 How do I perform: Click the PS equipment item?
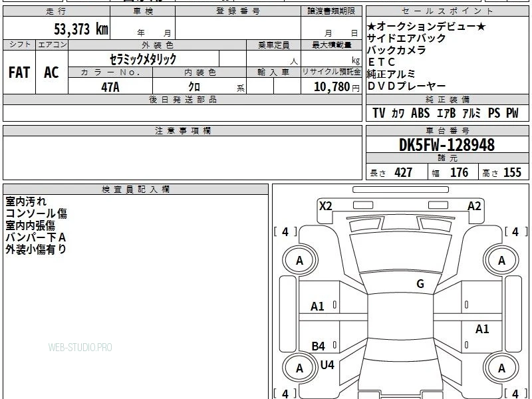tap(494, 113)
